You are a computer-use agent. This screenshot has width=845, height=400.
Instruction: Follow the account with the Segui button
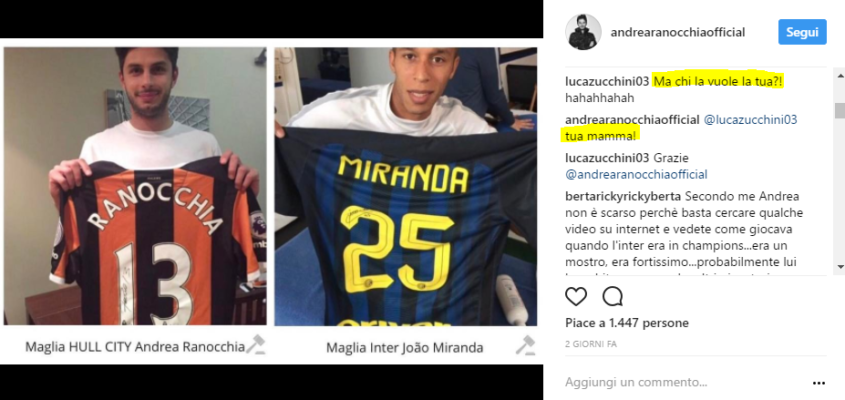click(802, 32)
